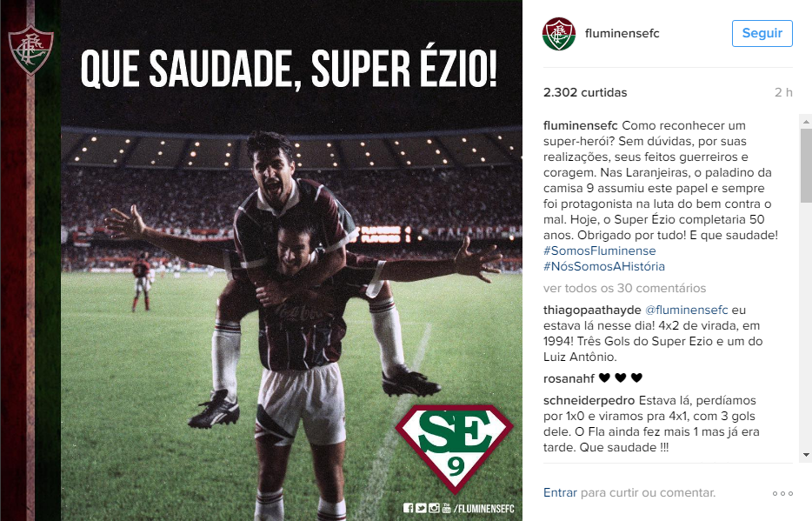View the 2.302 curtidas likes list

(x=585, y=92)
